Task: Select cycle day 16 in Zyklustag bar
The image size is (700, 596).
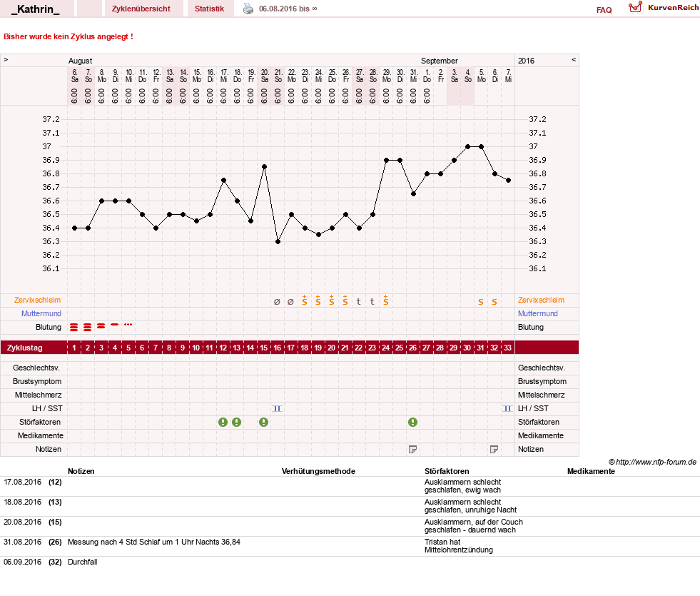Action: (x=278, y=348)
